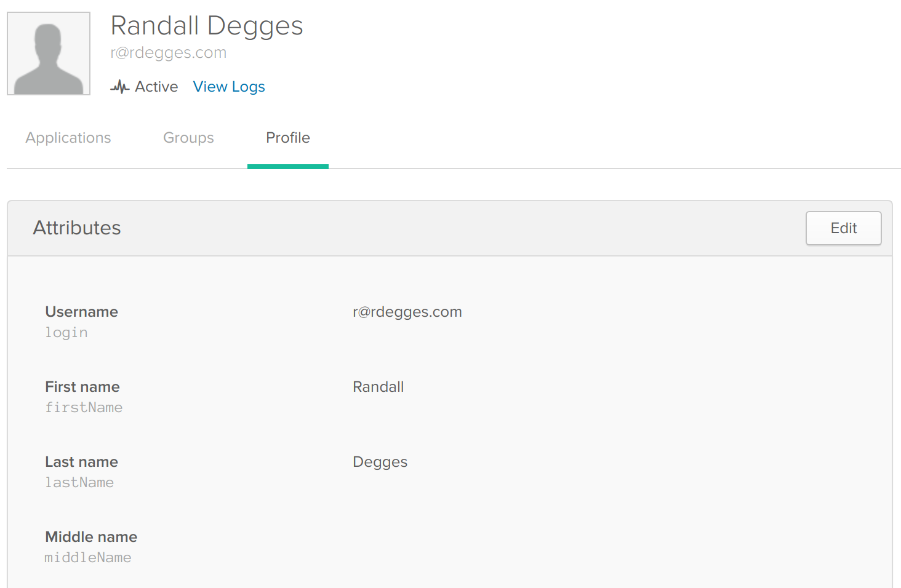The width and height of the screenshot is (901, 588).
Task: Click the First name attribute label
Action: pos(82,387)
